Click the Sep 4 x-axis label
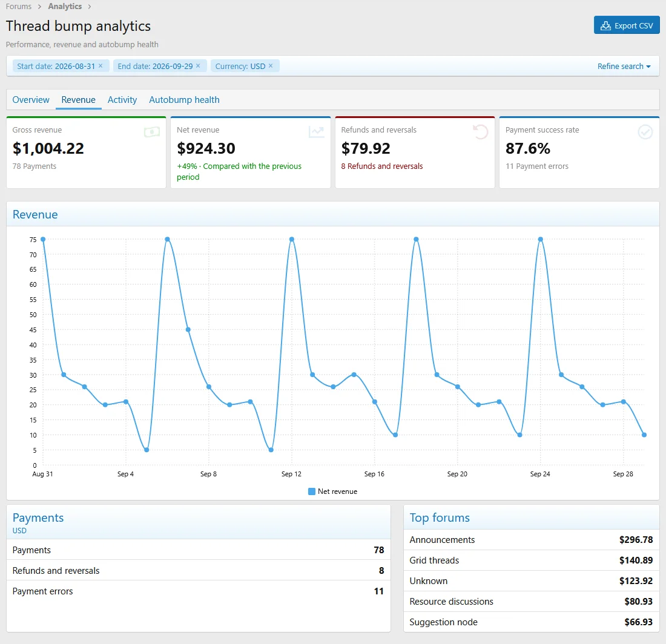Image resolution: width=666 pixels, height=644 pixels. tap(125, 474)
